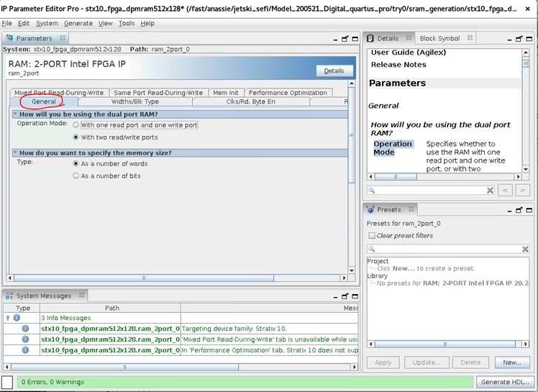Close the Block Symbol tab
Image resolution: width=538 pixels, height=392 pixels.
point(470,37)
